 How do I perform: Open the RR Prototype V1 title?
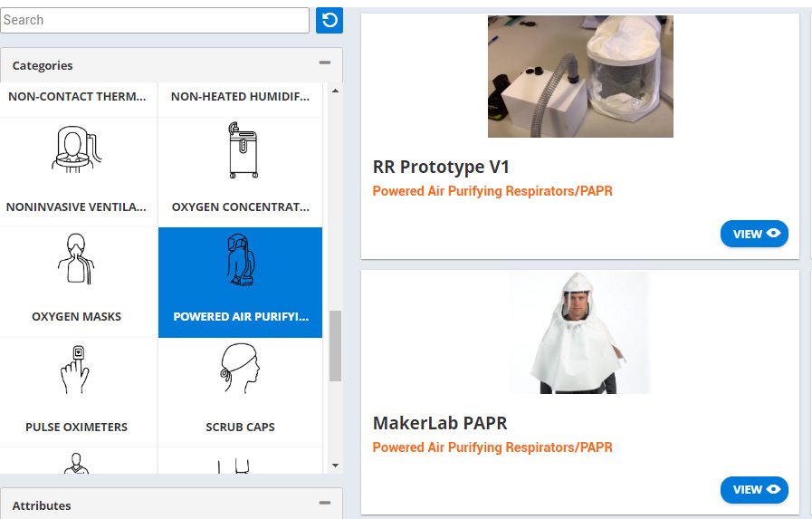441,168
